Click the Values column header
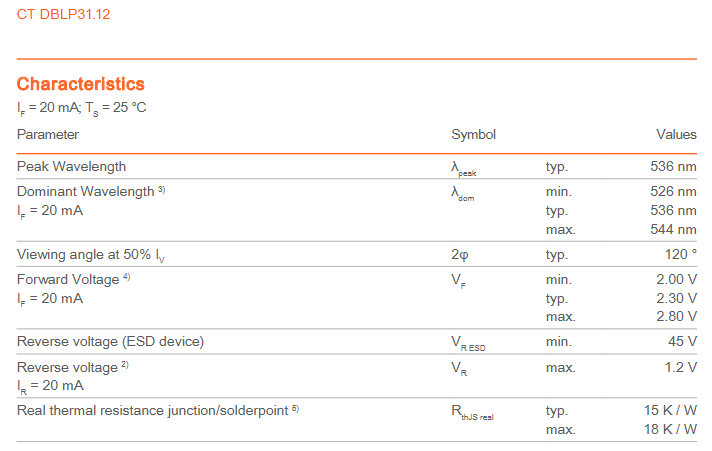Screen dimensions: 712x451 [676, 134]
